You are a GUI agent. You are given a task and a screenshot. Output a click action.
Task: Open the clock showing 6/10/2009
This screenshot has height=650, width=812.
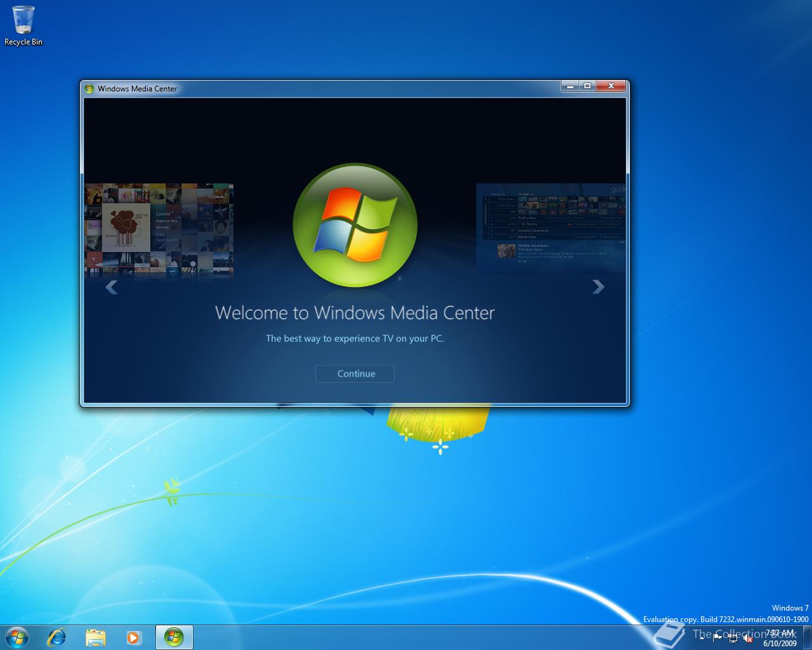(x=780, y=638)
